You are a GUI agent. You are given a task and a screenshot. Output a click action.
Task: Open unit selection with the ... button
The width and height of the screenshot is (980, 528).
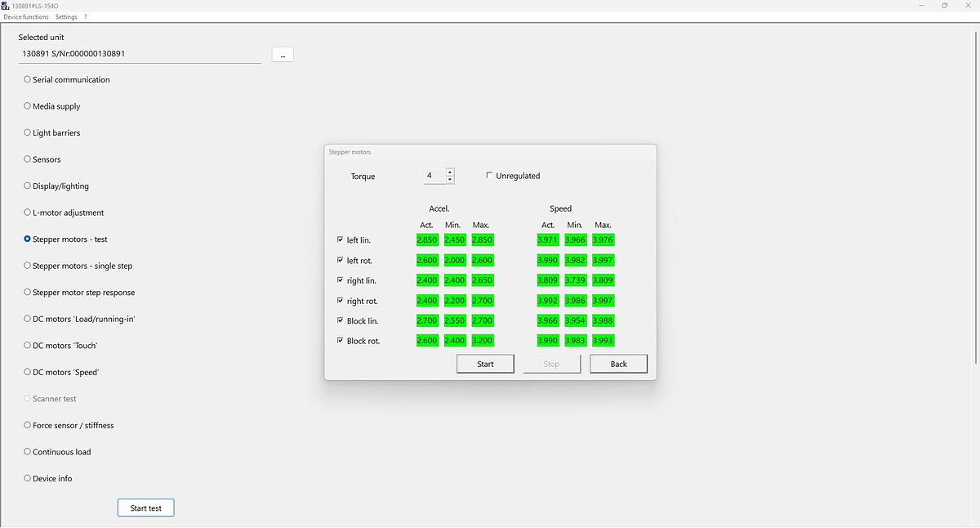pyautogui.click(x=283, y=55)
